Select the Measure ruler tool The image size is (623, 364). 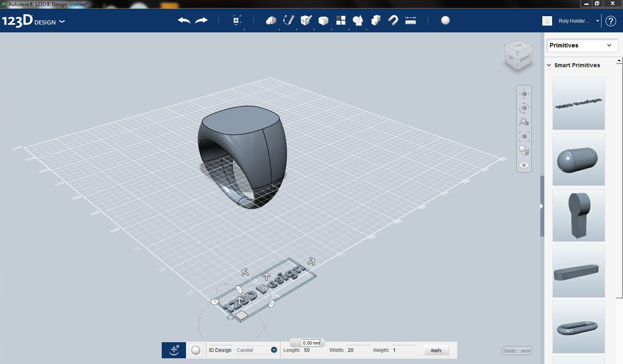[x=411, y=20]
